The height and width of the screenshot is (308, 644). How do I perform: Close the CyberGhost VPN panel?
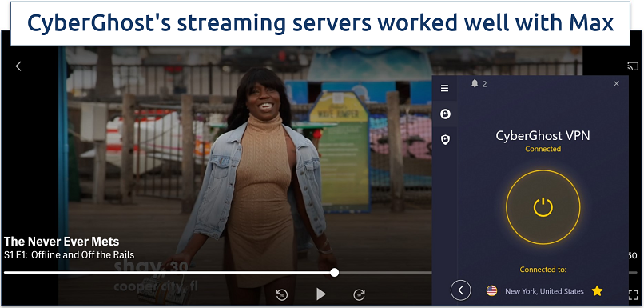(616, 83)
